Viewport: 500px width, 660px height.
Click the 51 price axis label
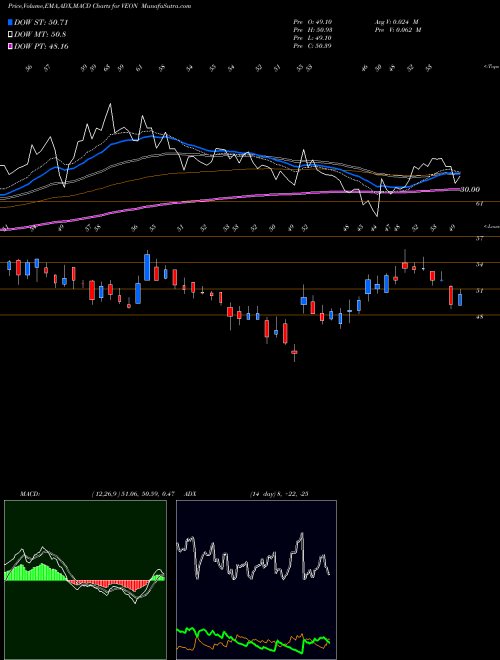(479, 290)
